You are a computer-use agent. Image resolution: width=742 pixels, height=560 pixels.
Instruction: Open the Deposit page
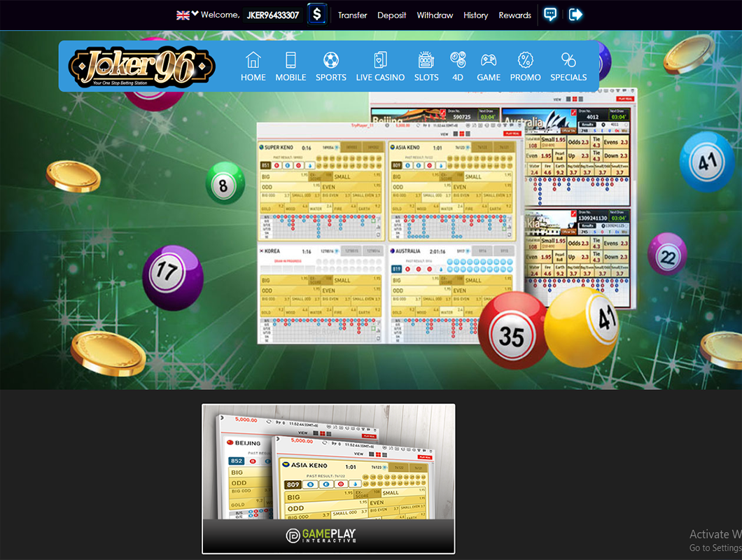tap(391, 15)
